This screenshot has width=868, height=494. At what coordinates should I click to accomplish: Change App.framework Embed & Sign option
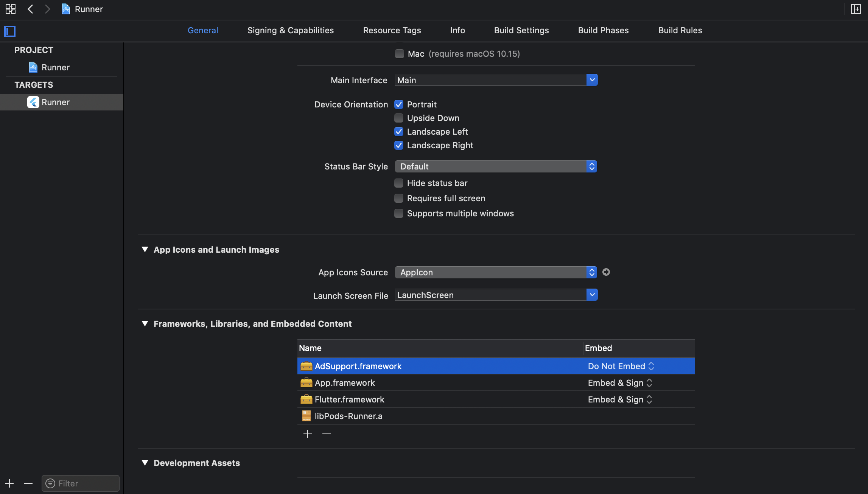620,383
